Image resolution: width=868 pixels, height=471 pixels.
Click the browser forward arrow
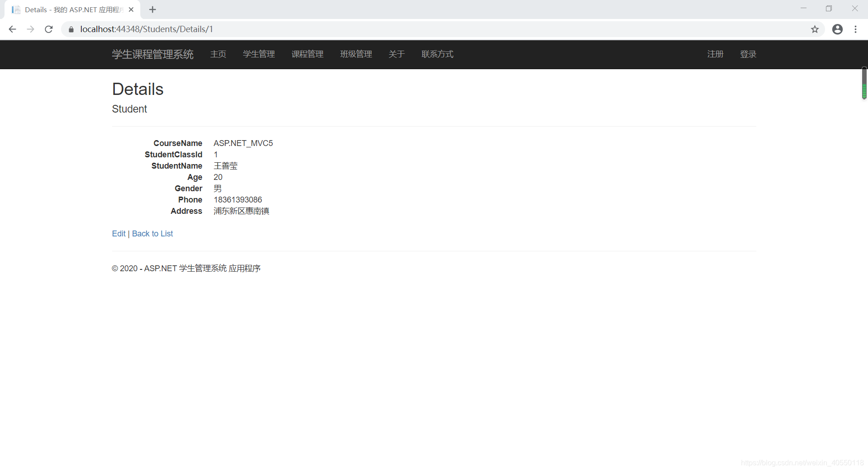(30, 29)
